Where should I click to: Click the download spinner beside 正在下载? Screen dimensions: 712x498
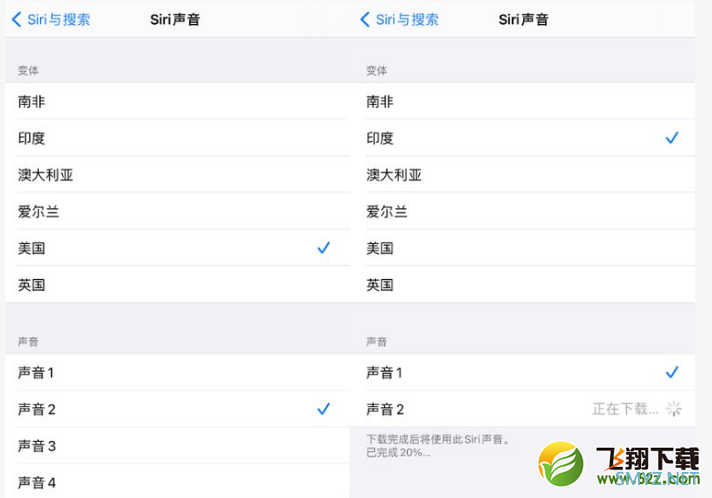[x=674, y=409]
